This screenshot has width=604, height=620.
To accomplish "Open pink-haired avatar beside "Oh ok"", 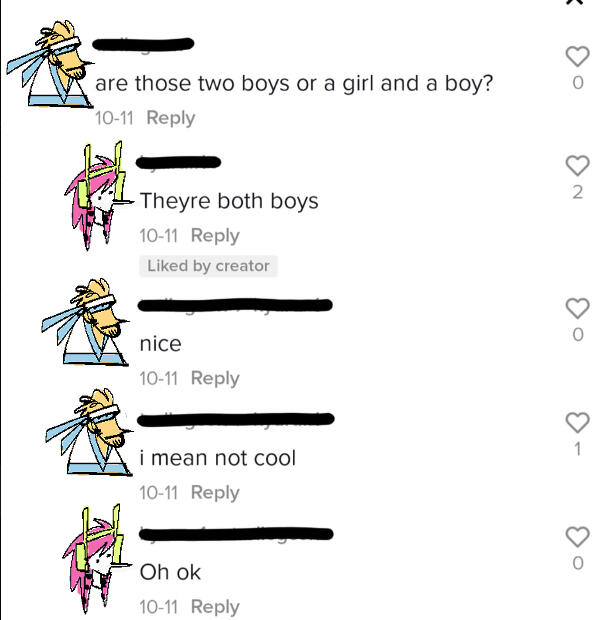I will tap(96, 559).
